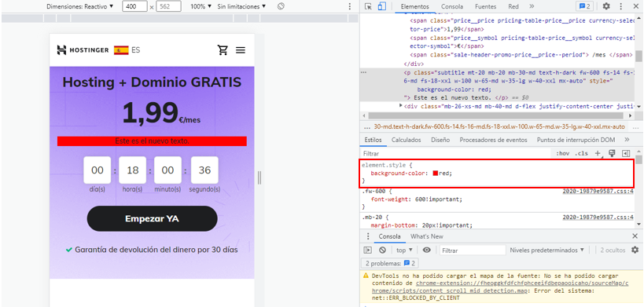The width and height of the screenshot is (644, 307).
Task: Click the breadcrumb left ellipsis
Action: tap(366, 126)
